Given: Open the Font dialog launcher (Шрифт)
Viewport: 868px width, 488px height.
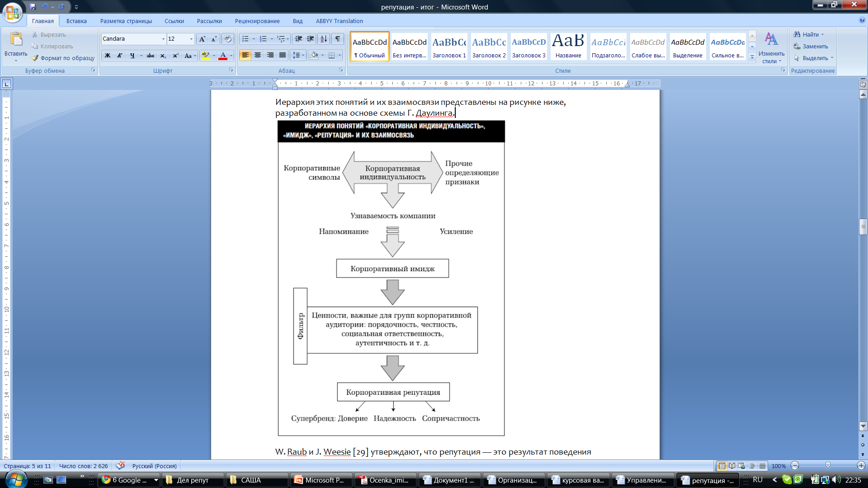Looking at the screenshot, I should [x=231, y=70].
